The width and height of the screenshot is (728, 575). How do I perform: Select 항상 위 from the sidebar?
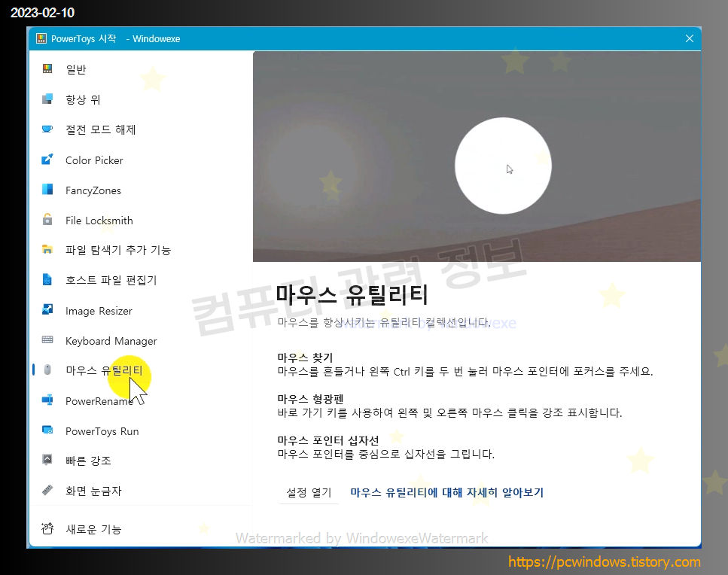(141, 99)
